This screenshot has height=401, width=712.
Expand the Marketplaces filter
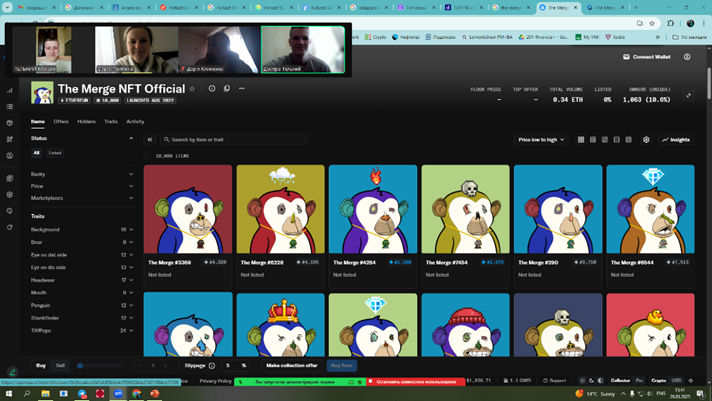click(x=82, y=198)
